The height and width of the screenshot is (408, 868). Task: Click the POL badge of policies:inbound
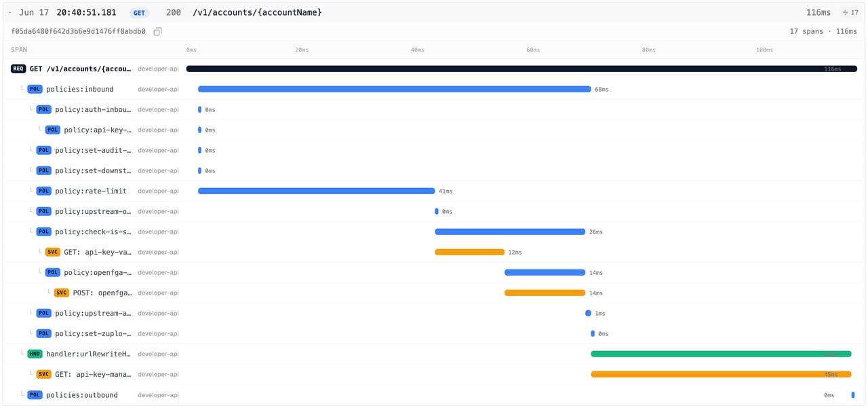(35, 89)
